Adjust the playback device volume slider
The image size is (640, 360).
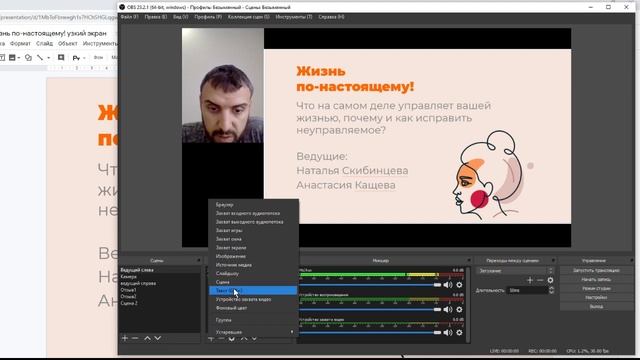point(370,309)
